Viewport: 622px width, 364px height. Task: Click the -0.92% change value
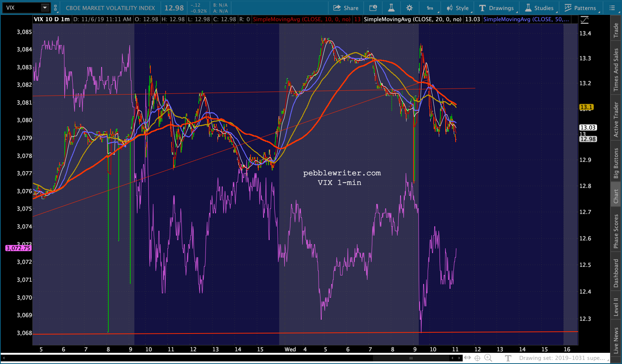pyautogui.click(x=198, y=11)
